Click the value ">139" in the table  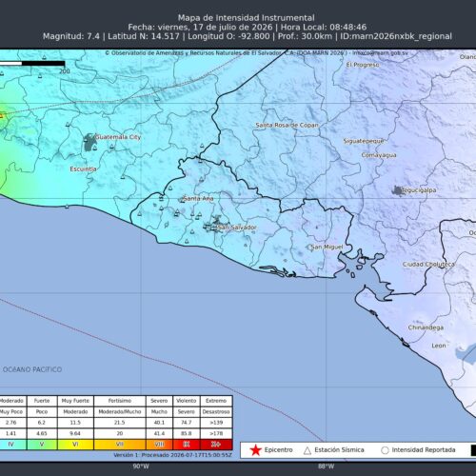coord(216,423)
